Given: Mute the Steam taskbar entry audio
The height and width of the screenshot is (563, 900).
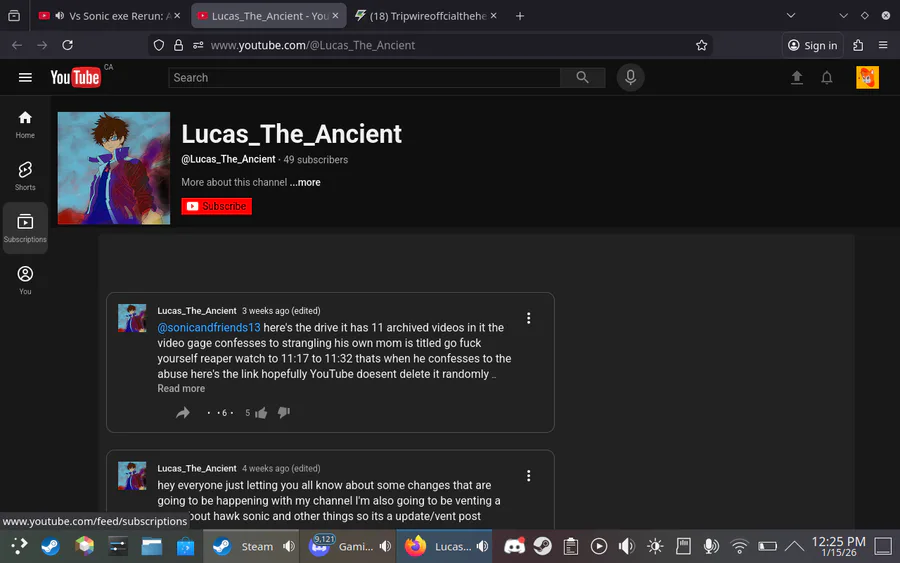Looking at the screenshot, I should (289, 546).
